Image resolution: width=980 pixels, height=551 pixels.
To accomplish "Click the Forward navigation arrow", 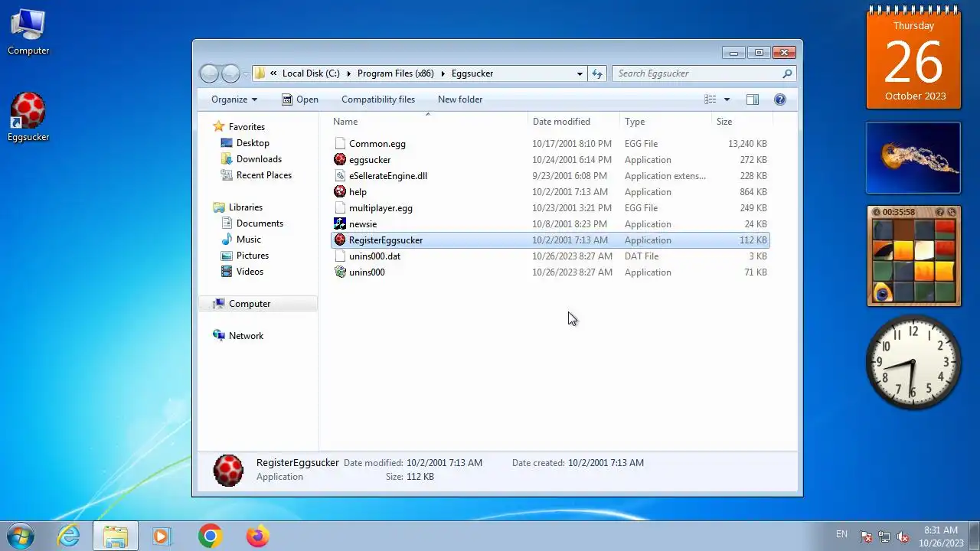I will click(230, 73).
